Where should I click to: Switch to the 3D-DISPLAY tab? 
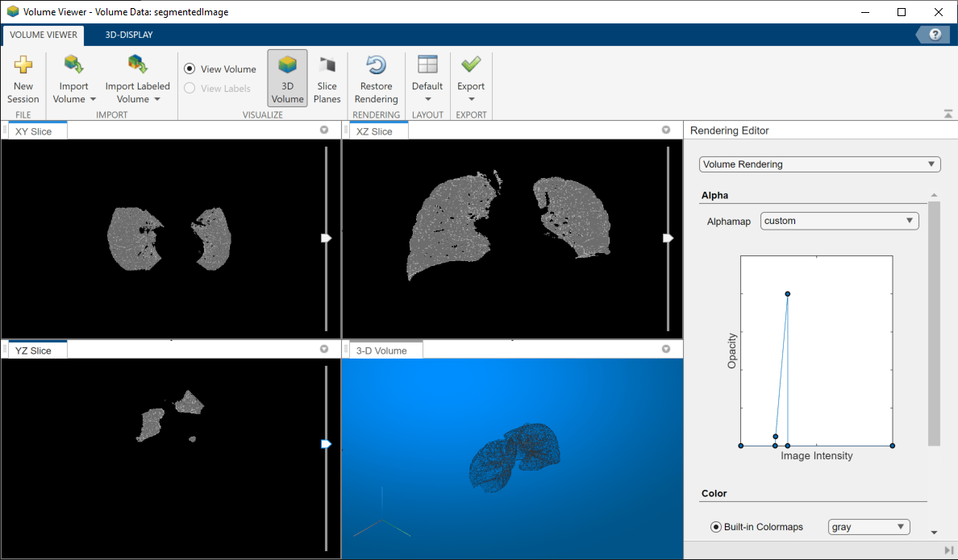tap(129, 35)
